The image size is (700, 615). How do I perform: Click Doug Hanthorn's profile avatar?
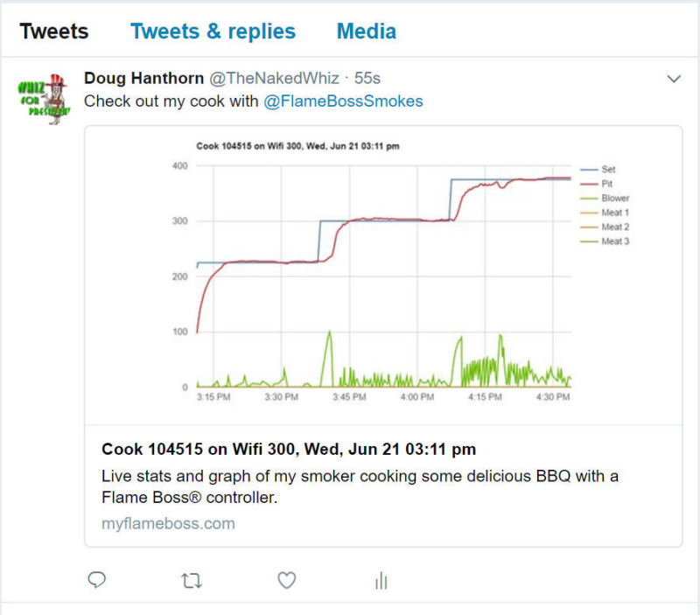pyautogui.click(x=43, y=99)
